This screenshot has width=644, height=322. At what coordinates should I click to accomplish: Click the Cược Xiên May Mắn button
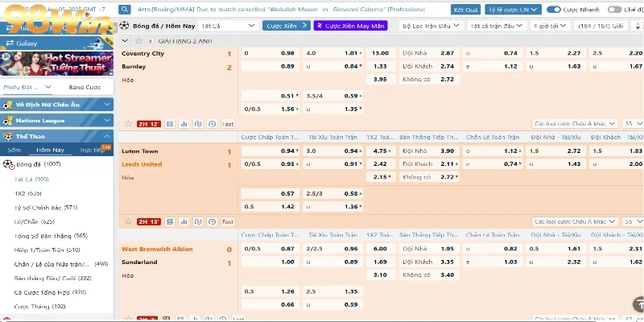point(351,26)
